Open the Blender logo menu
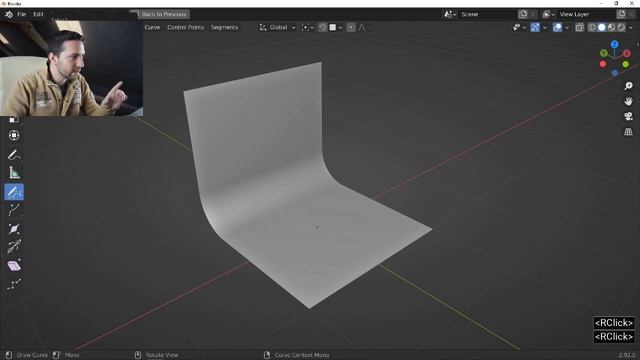Screen dimensions: 640x360 (x=9, y=14)
